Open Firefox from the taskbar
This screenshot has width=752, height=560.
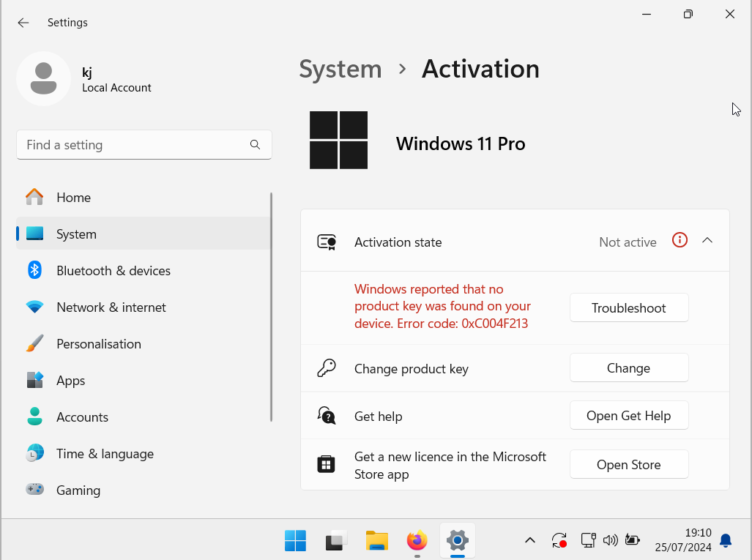pos(417,541)
